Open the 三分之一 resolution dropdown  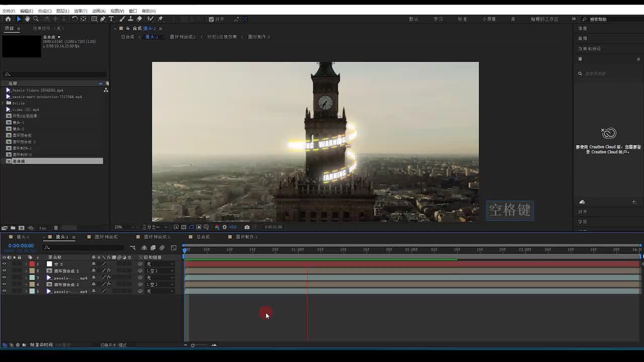click(x=154, y=227)
